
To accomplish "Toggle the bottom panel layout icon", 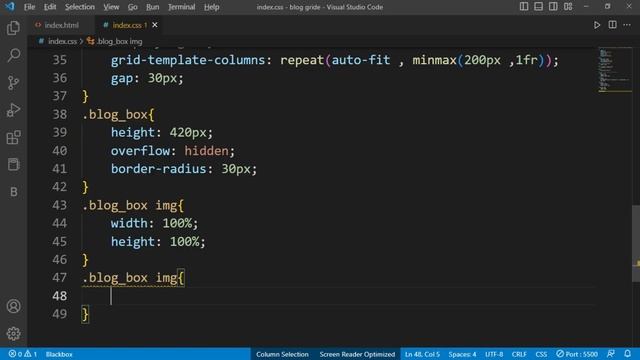I will click(x=538, y=7).
